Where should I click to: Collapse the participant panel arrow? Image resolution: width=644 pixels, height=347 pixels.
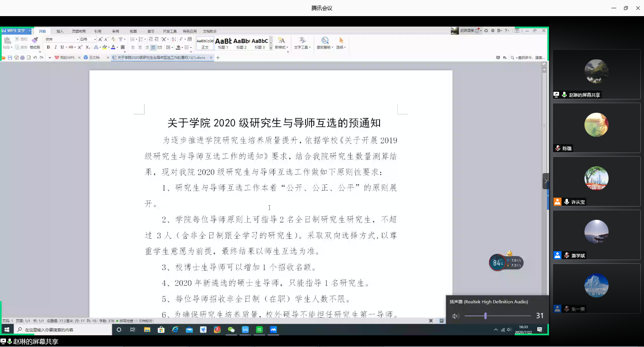(545, 181)
